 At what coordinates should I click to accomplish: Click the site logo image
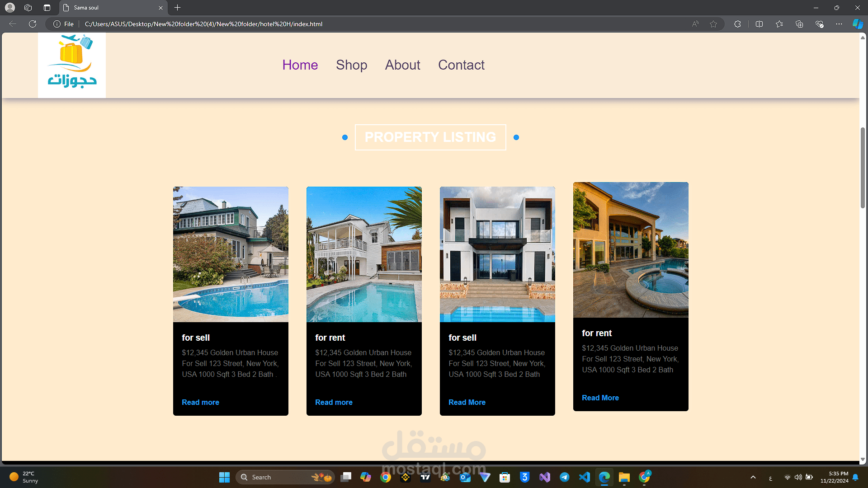coord(72,65)
